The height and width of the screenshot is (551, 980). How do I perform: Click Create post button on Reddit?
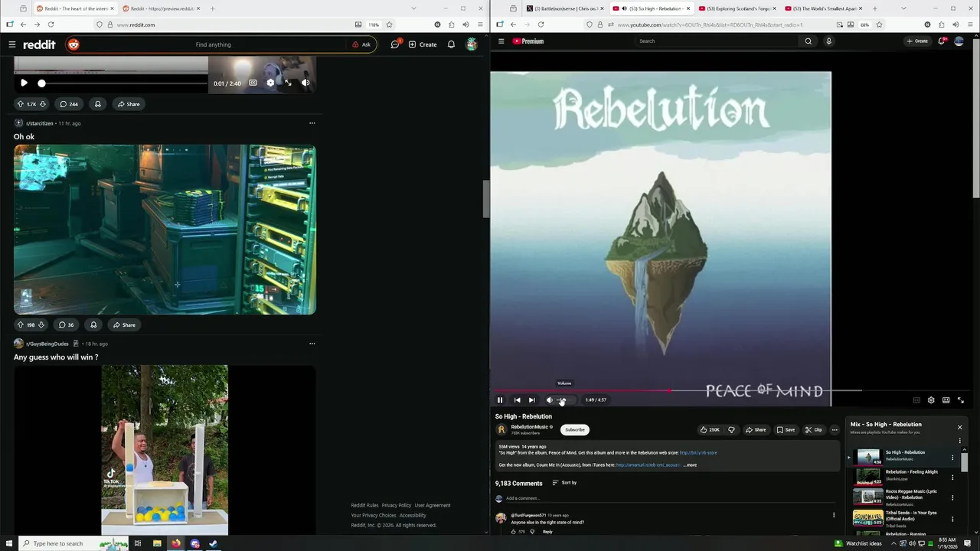423,44
